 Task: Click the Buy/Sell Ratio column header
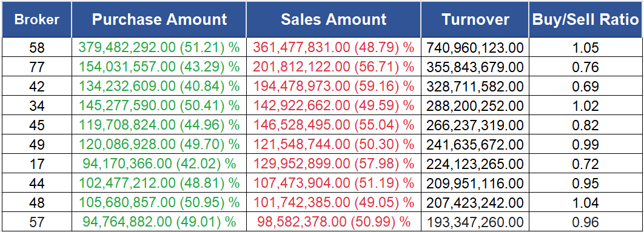point(586,19)
